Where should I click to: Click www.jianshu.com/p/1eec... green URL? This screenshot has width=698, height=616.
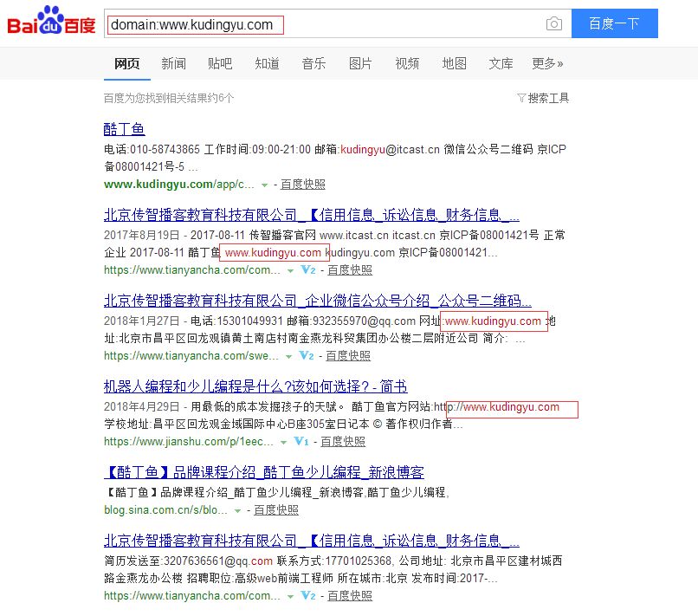[189, 441]
